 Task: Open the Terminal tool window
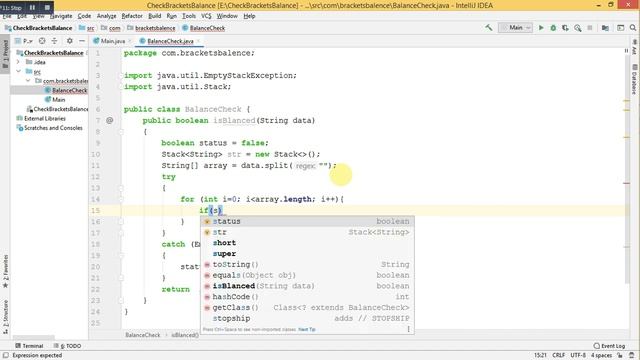29,346
